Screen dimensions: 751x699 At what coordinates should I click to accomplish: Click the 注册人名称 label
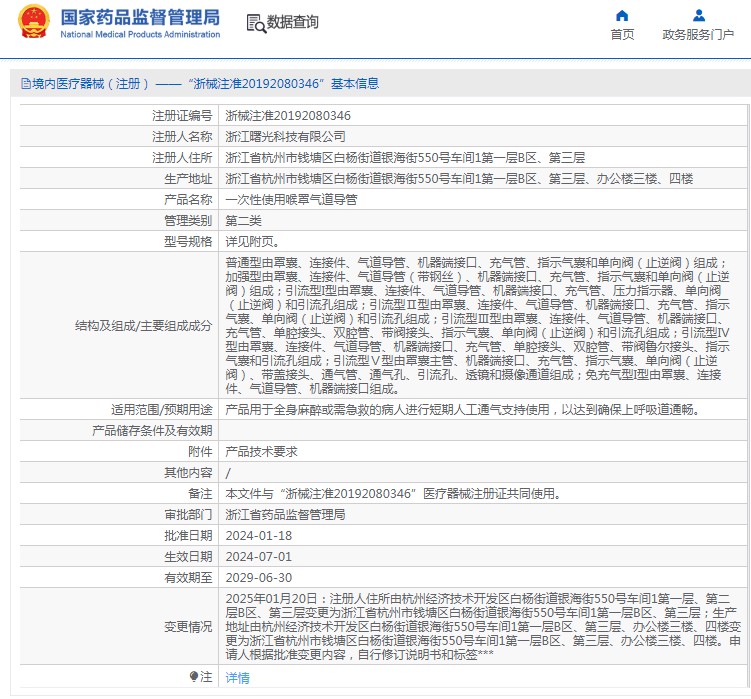[182, 137]
